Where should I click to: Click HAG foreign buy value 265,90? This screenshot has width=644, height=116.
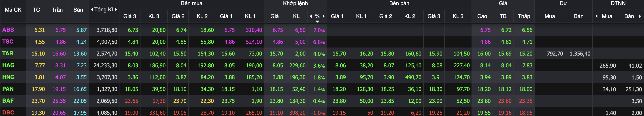(608, 66)
